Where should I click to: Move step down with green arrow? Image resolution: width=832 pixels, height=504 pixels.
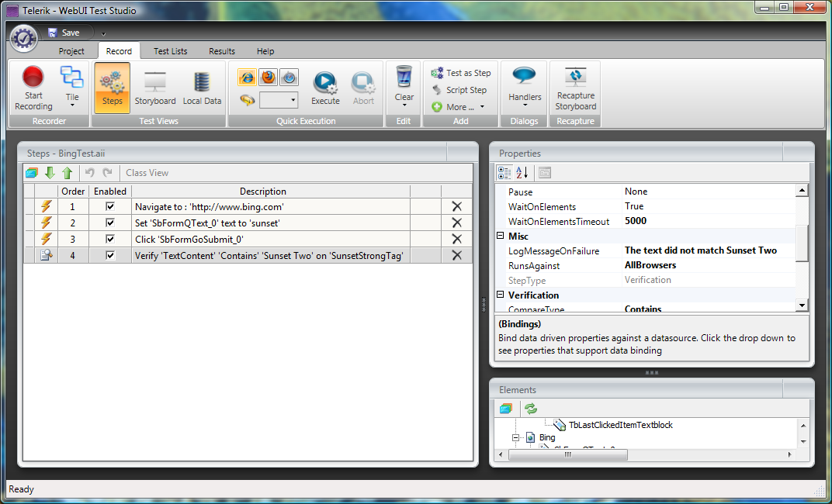(50, 173)
